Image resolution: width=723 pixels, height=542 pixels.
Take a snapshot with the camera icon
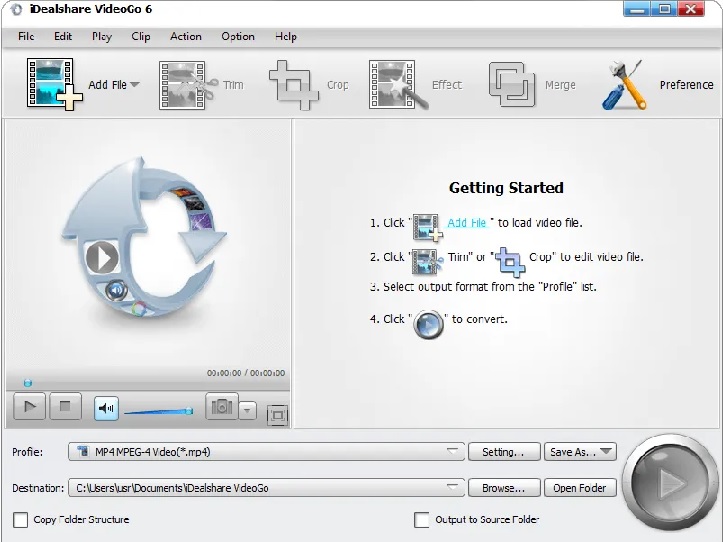tap(221, 407)
